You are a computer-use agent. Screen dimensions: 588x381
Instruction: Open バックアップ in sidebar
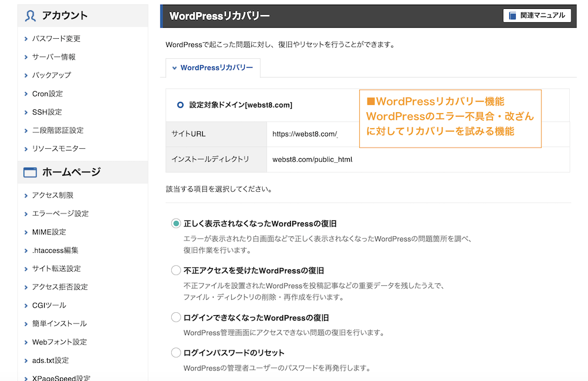click(52, 75)
